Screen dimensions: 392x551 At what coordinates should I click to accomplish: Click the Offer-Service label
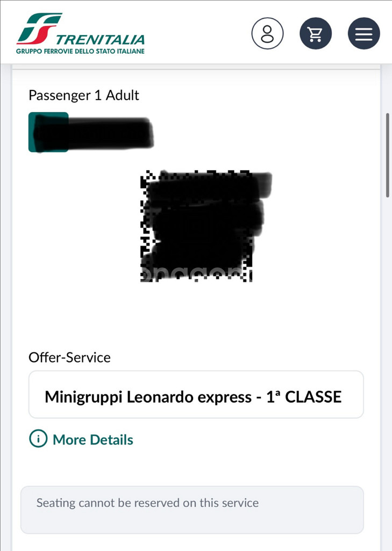tap(69, 357)
